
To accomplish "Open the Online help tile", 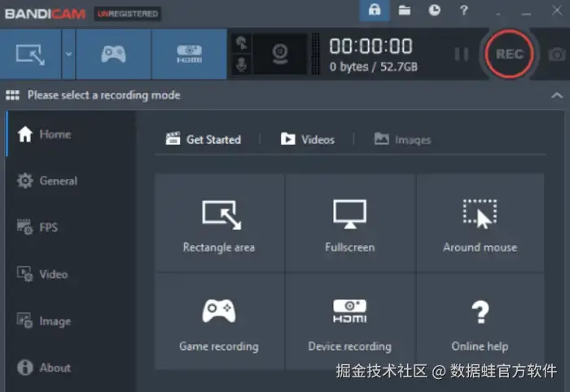I will 480,321.
